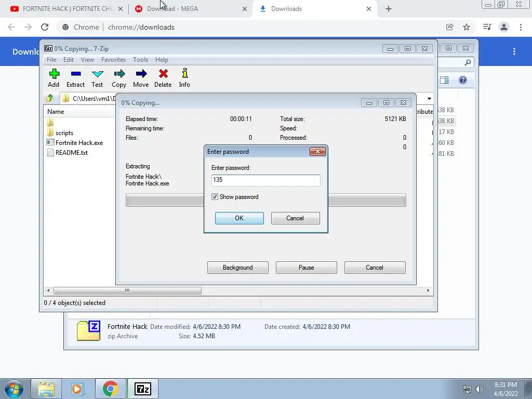Switch to 7-Zip in the taskbar

tap(142, 389)
